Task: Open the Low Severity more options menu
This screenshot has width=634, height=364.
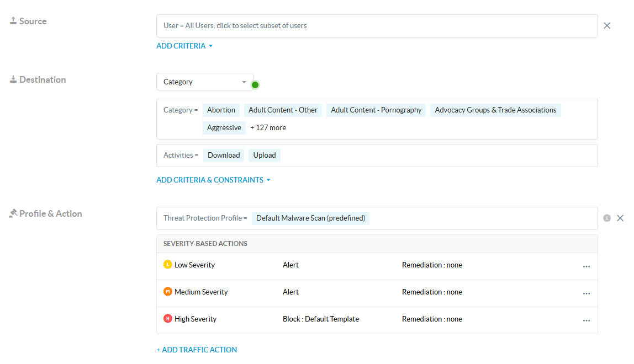Action: [x=586, y=266]
